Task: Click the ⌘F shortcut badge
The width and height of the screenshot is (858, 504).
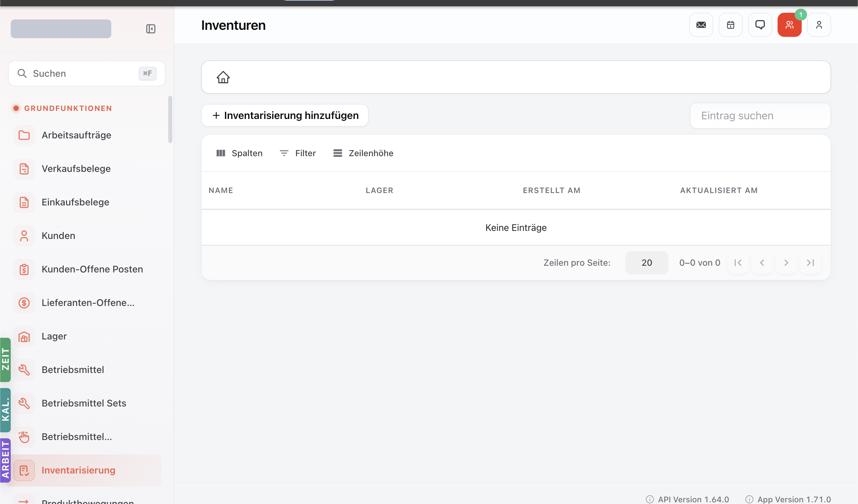Action: click(147, 74)
